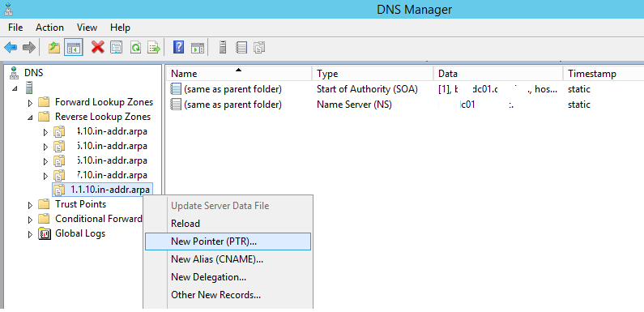Screen dimensions: 644x312
Task: Choose New Pointer (PTR)... menu entry
Action: click(x=228, y=241)
